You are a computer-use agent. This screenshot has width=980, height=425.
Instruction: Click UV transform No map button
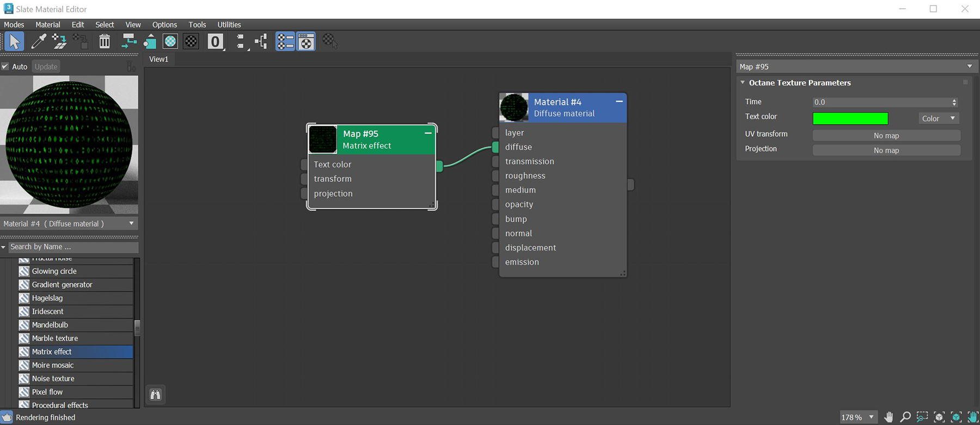pyautogui.click(x=886, y=135)
